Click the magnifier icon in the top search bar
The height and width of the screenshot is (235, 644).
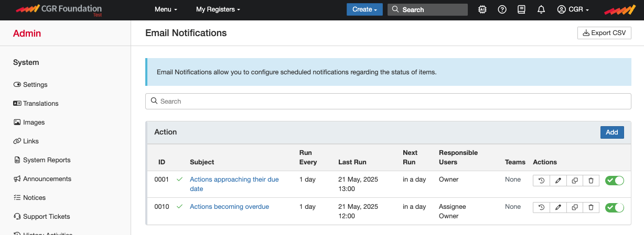coord(395,9)
